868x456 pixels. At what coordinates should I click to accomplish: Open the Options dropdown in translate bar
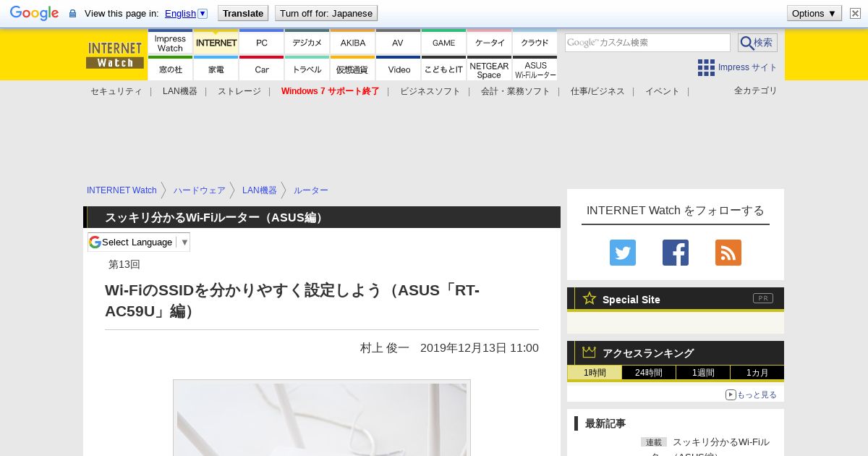[x=814, y=13]
